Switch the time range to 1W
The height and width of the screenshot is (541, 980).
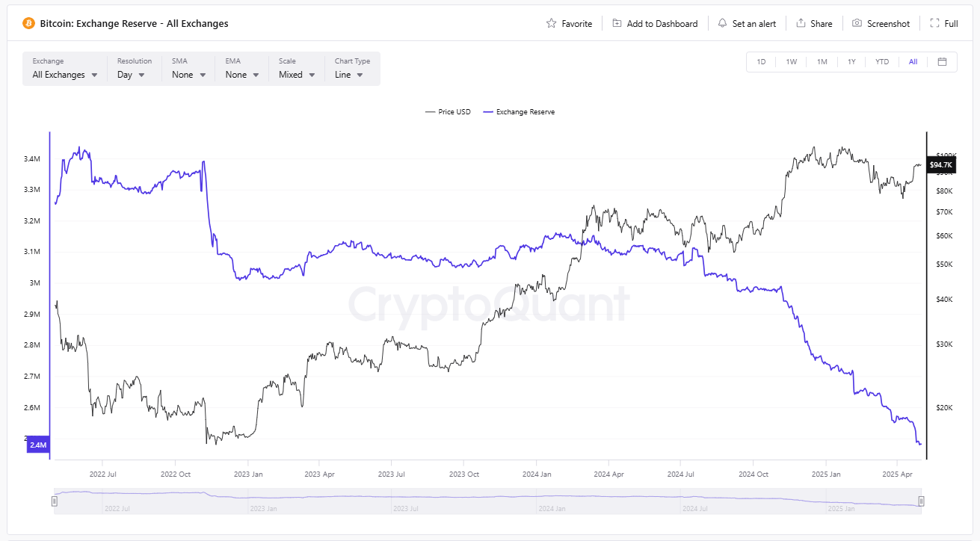click(x=792, y=62)
